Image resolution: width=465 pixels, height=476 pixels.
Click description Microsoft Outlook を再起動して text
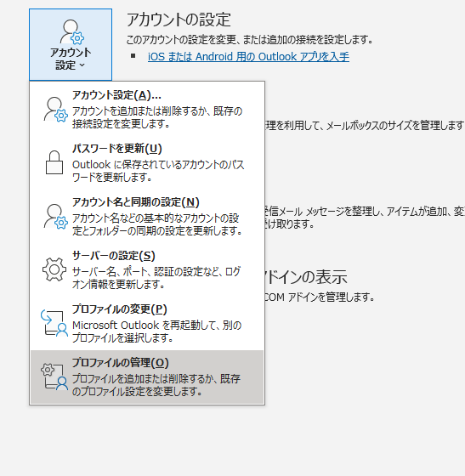156,331
